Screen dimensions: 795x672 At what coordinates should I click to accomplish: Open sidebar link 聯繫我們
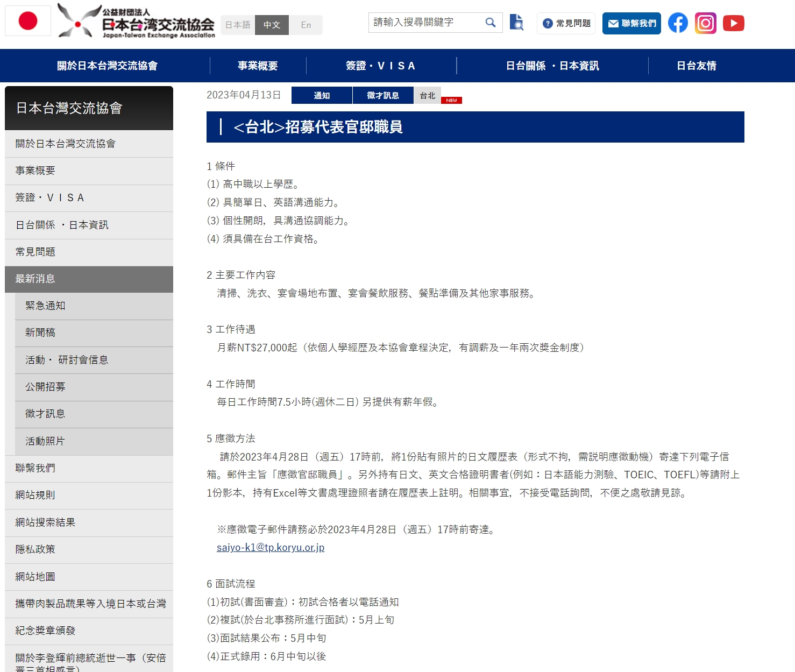point(89,469)
